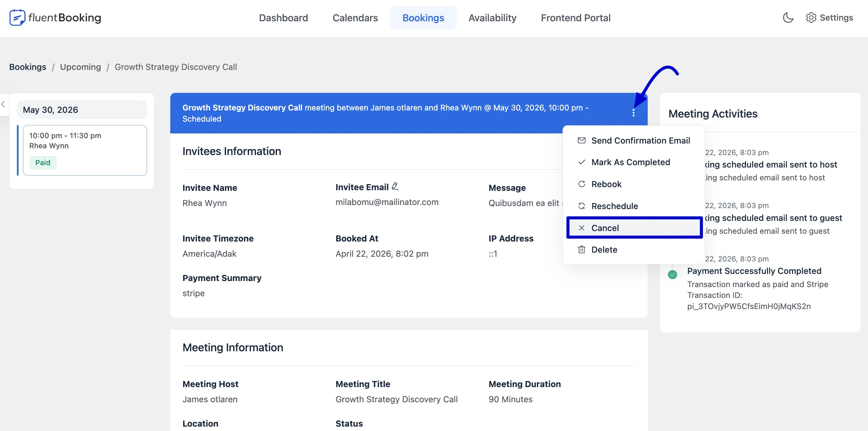Click the Meeting Information heading
868x431 pixels.
pyautogui.click(x=233, y=348)
